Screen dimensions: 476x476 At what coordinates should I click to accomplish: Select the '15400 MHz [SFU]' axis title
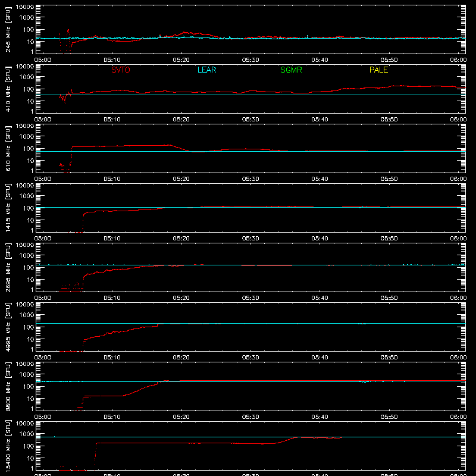[8, 446]
